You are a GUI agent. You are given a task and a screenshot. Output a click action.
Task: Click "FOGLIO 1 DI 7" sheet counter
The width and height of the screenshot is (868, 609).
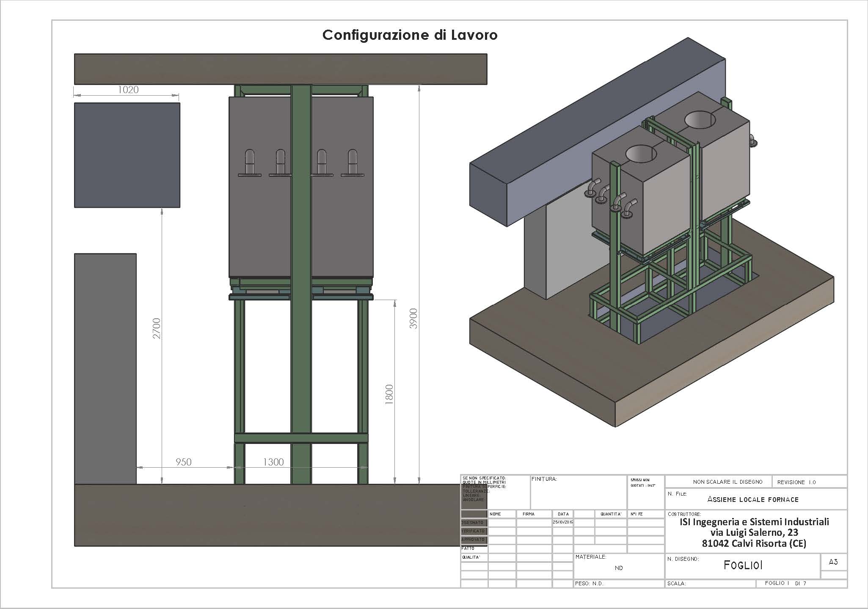tap(785, 583)
